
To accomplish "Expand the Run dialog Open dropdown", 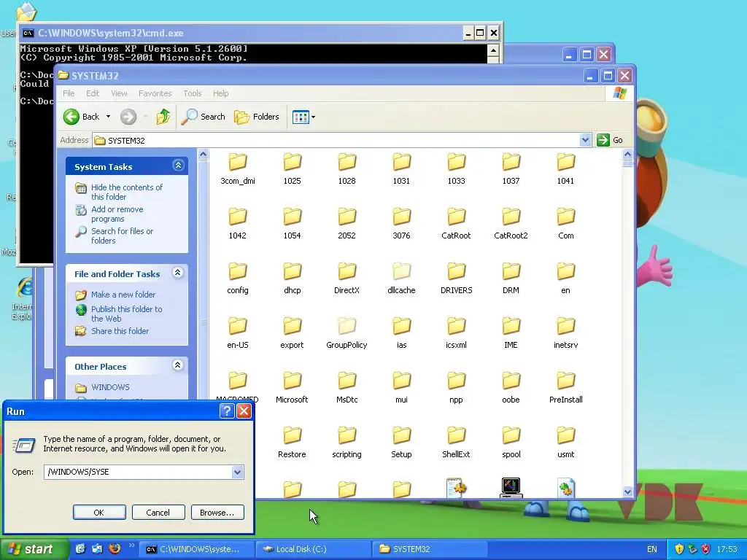I will 237,472.
